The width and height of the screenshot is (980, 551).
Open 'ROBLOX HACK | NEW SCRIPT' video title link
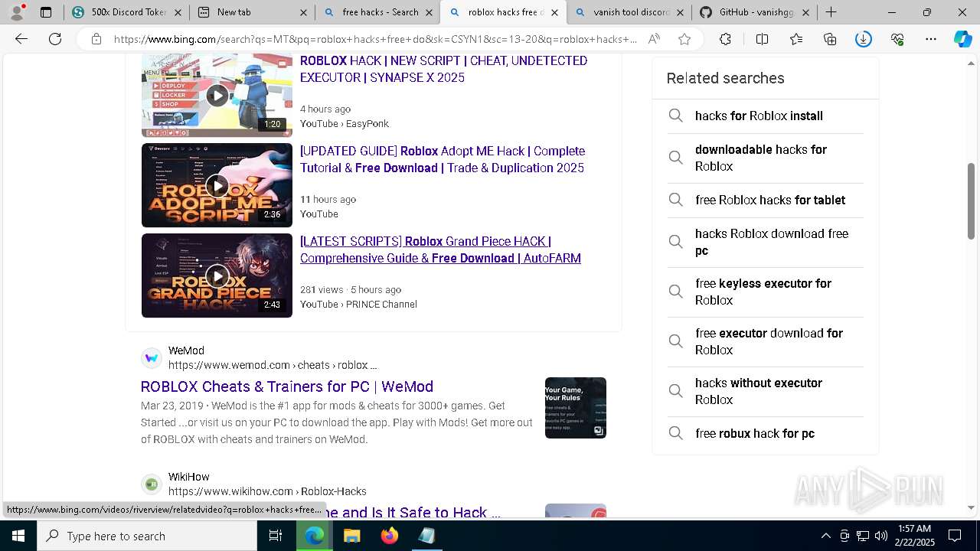[443, 69]
